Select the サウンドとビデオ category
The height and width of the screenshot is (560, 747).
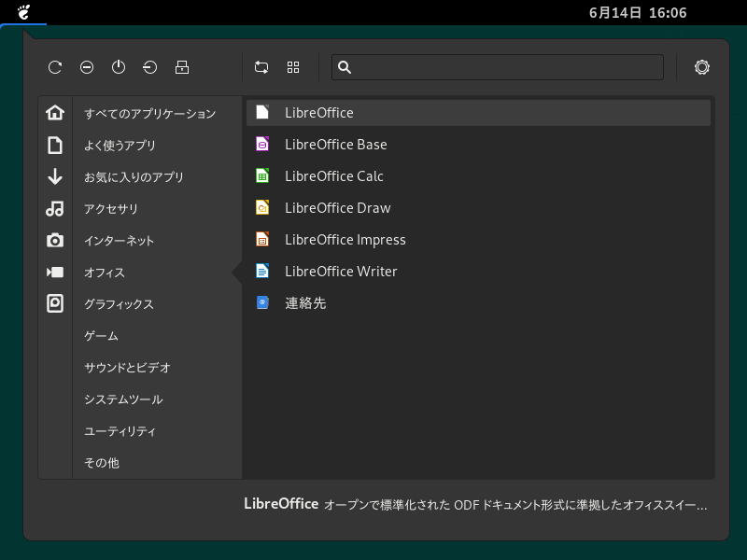(x=127, y=368)
